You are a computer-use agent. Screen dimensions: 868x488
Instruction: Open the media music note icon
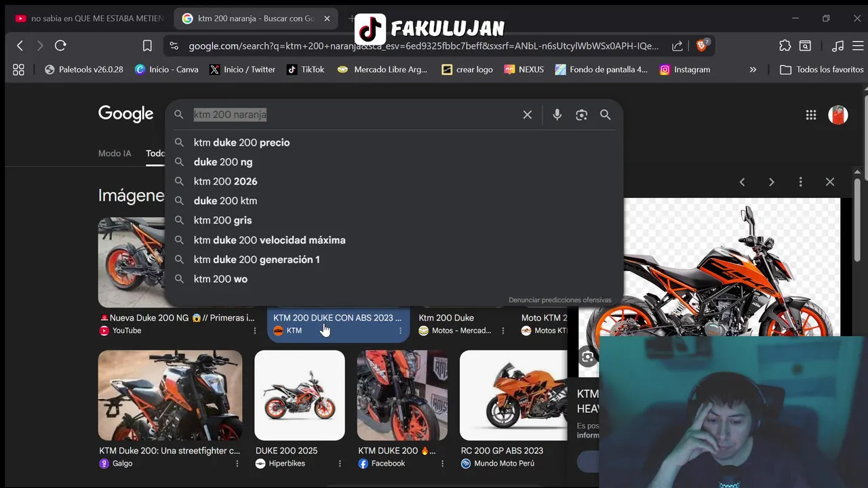coord(838,45)
